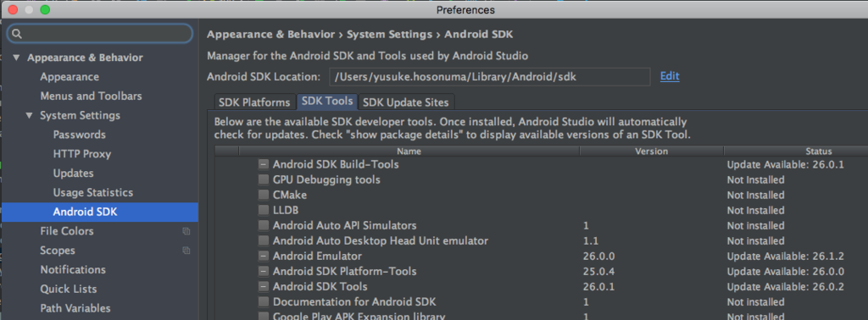Open the Notifications settings

click(73, 270)
